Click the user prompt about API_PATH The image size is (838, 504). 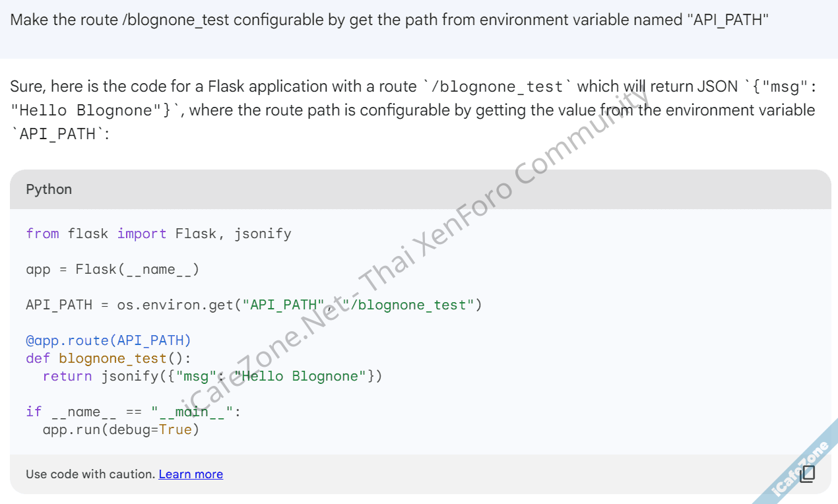click(389, 19)
